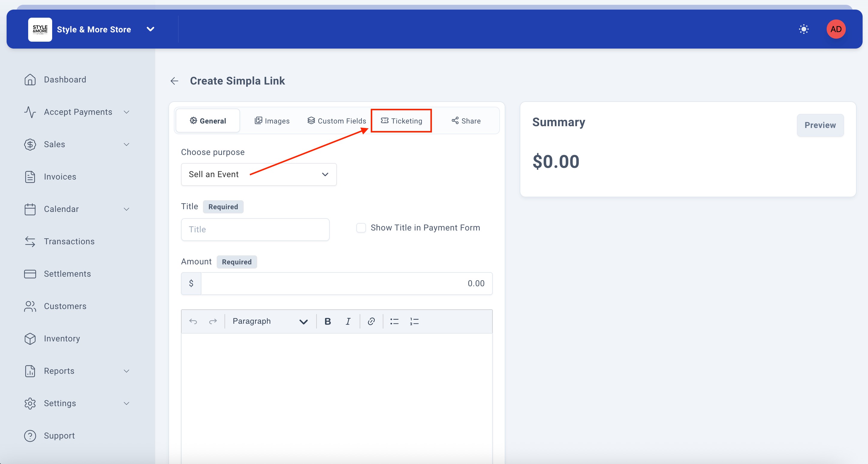Open the Paragraph style dropdown
The height and width of the screenshot is (464, 868).
(x=269, y=321)
